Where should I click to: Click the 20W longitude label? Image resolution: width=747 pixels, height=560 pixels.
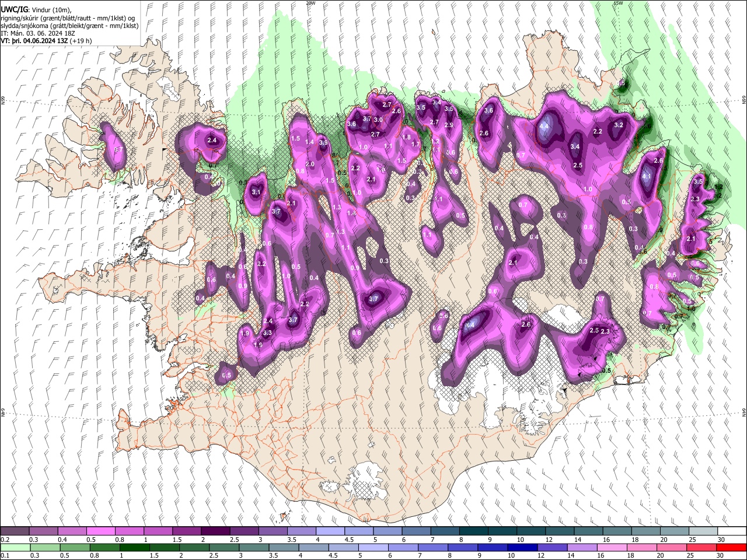(310, 3)
